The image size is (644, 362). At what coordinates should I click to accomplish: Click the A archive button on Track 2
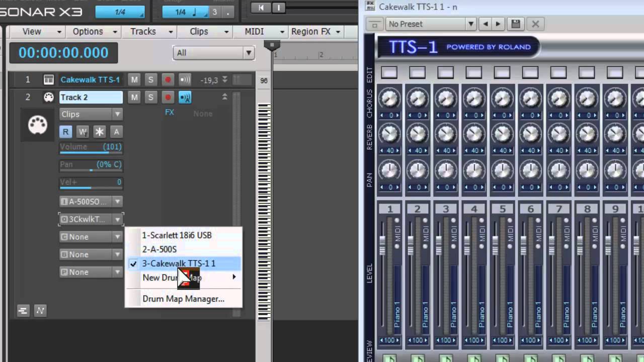point(116,132)
